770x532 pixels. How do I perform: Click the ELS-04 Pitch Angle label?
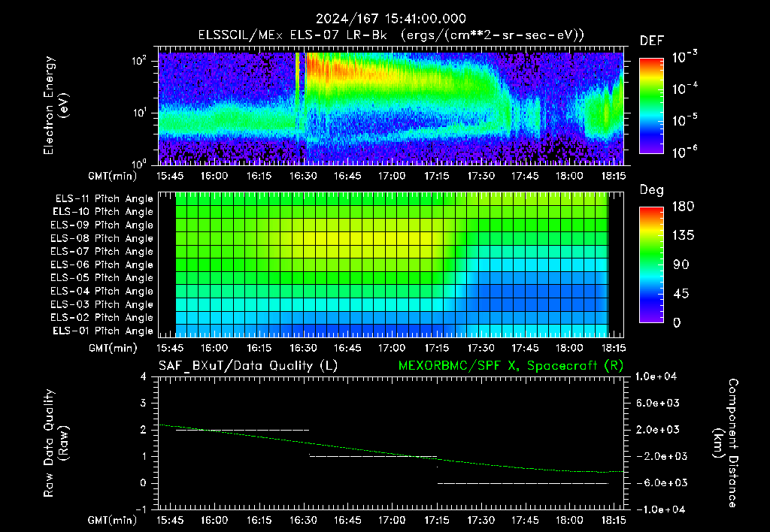pyautogui.click(x=102, y=291)
